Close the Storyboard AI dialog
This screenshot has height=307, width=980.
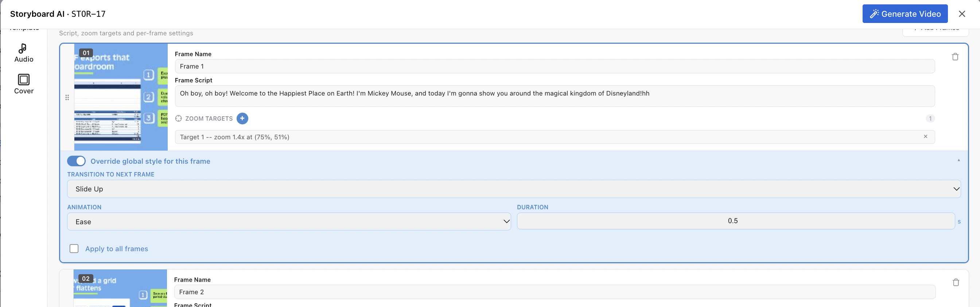point(962,14)
